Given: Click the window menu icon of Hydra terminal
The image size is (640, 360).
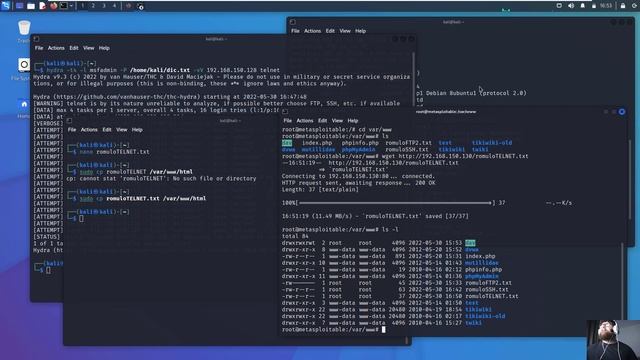Looking at the screenshot, I should point(36,39).
